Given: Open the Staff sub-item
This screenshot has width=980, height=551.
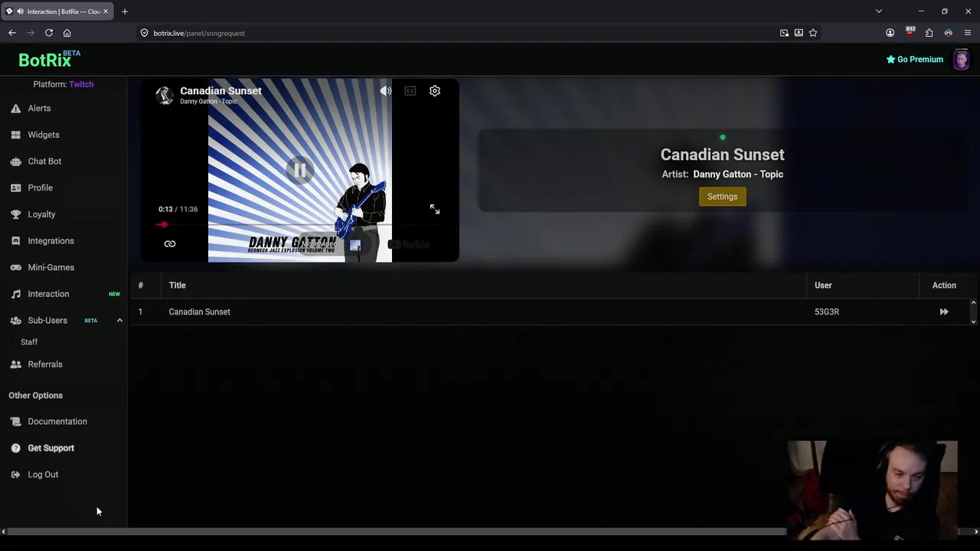Looking at the screenshot, I should (x=29, y=342).
